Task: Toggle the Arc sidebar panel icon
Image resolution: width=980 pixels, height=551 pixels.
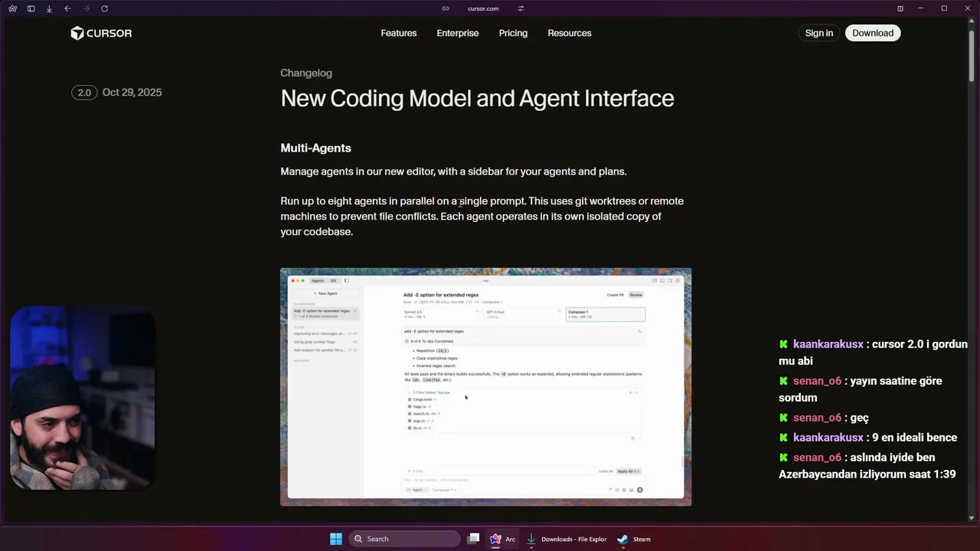Action: click(31, 8)
